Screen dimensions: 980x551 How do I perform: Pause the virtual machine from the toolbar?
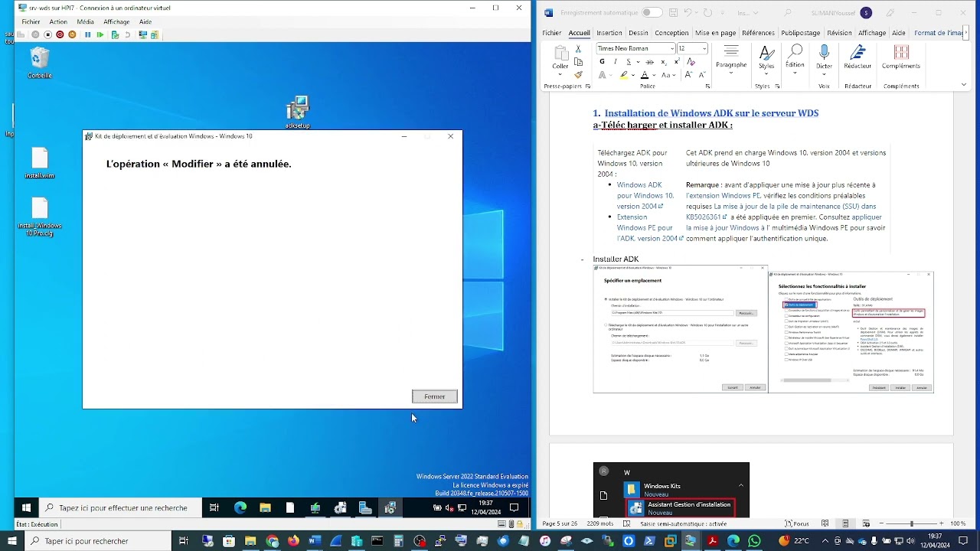click(87, 34)
